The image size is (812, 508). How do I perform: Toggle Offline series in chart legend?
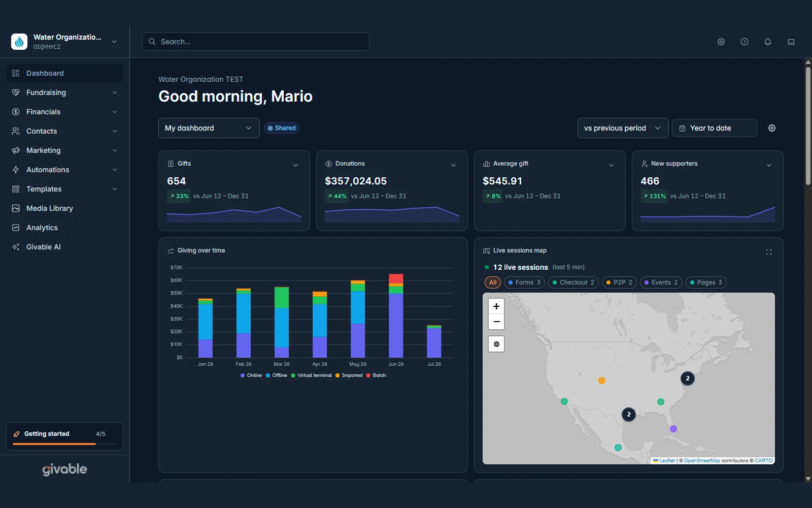[277, 375]
